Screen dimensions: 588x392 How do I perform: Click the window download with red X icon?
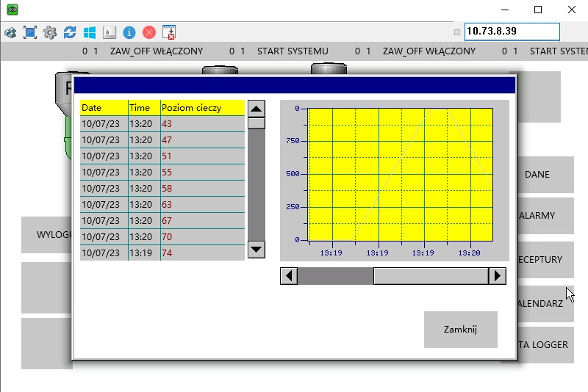pos(169,32)
